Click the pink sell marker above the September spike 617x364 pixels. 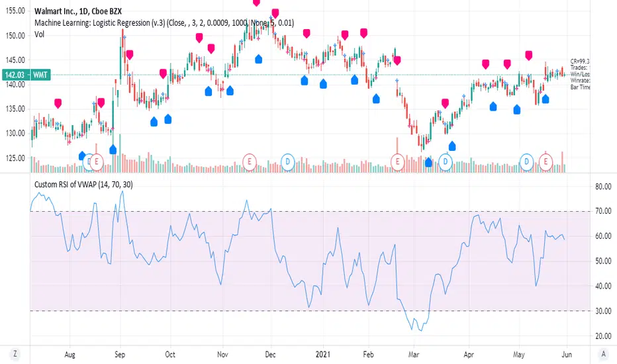[x=129, y=55]
